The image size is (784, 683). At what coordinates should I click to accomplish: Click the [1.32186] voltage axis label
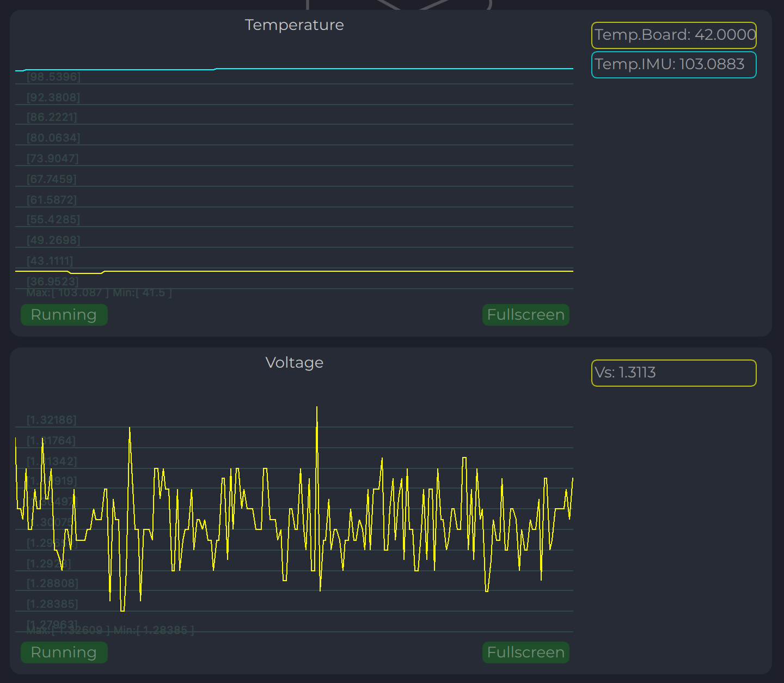point(52,420)
